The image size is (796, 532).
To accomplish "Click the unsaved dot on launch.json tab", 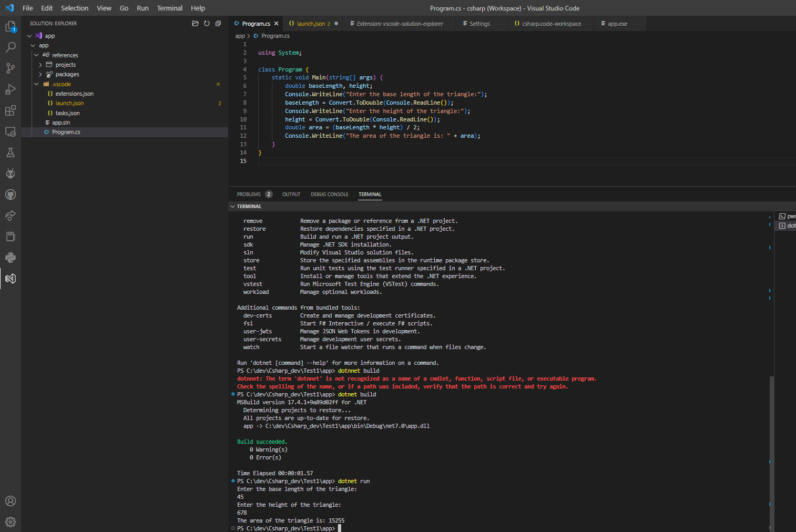I will click(336, 24).
